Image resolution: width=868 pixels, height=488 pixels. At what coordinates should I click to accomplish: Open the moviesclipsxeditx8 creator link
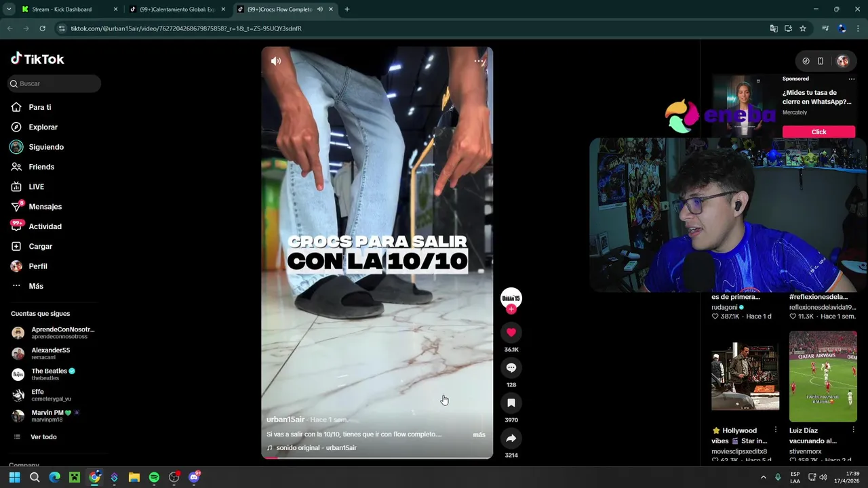coord(739,451)
